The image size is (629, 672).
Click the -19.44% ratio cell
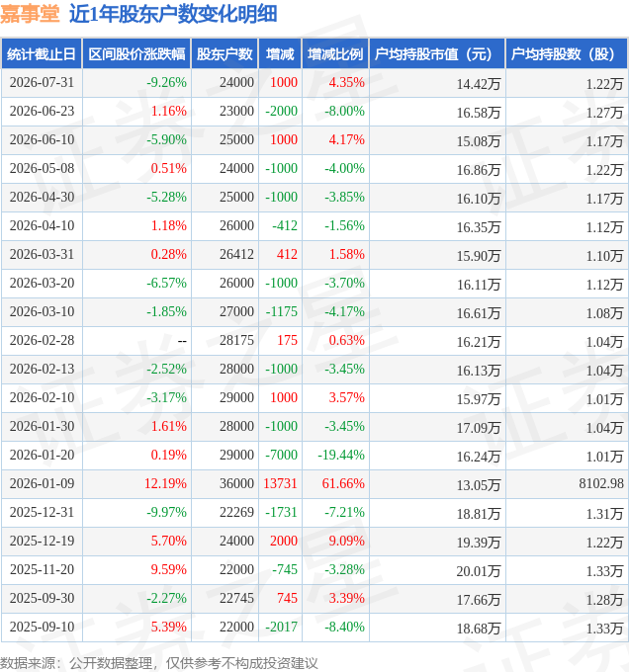click(x=341, y=455)
